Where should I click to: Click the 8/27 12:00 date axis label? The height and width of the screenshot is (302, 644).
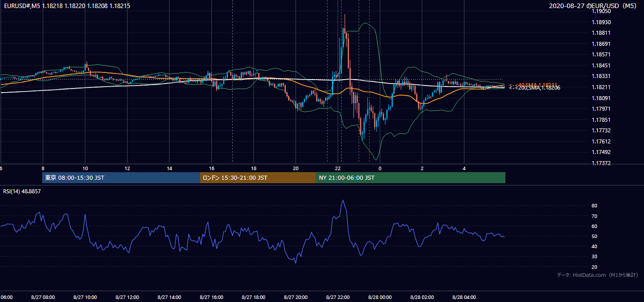[127, 297]
